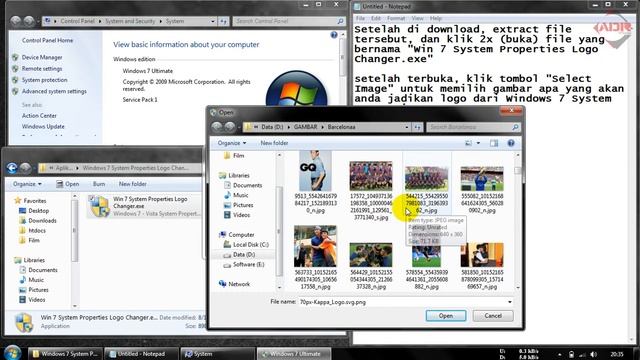This screenshot has width=640, height=360.
Task: Select the GQ magazine cover thumbnail
Action: click(x=315, y=171)
